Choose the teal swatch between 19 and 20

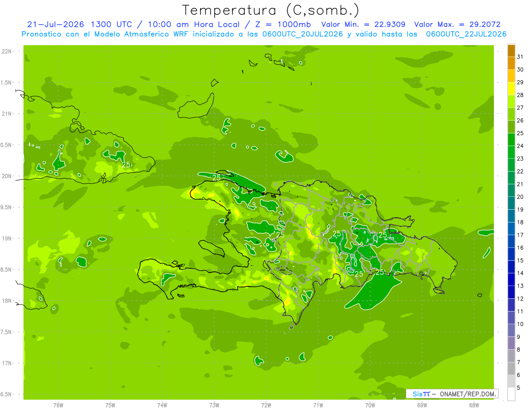(x=511, y=203)
